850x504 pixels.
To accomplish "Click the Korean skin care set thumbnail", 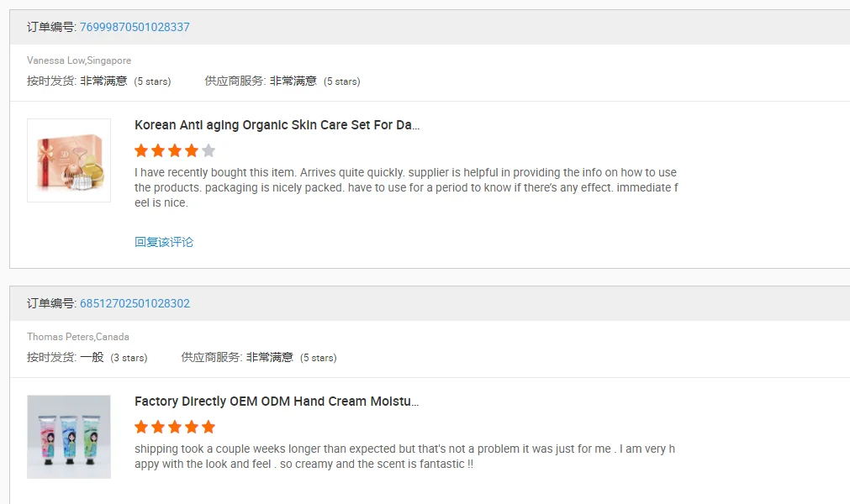I will pos(69,160).
